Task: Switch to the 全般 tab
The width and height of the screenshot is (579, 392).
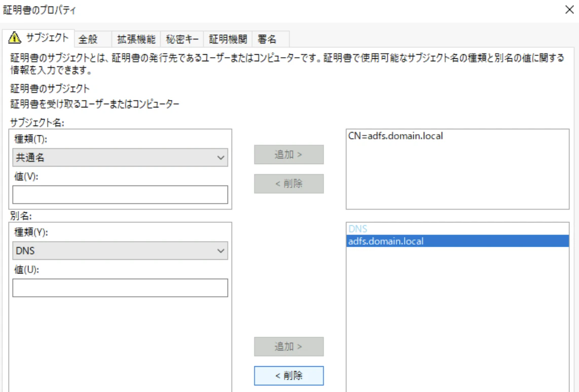Action: [x=93, y=39]
